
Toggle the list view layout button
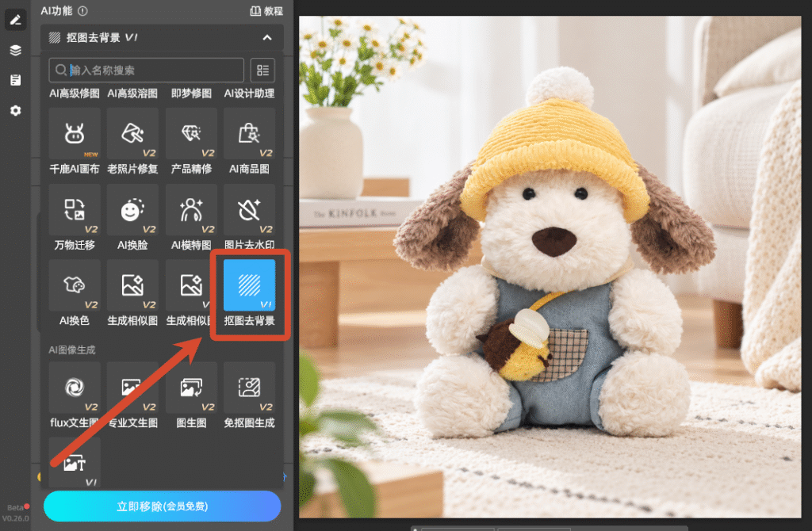coord(262,71)
